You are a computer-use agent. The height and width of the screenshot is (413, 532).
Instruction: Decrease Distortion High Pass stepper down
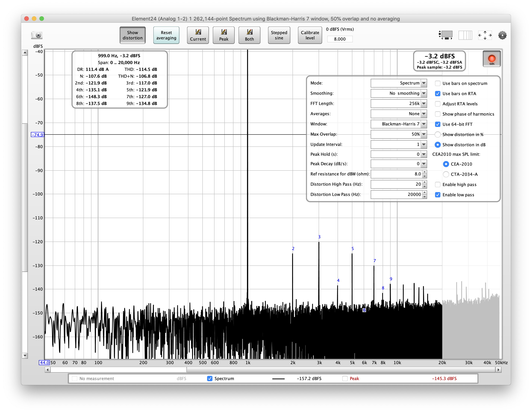pyautogui.click(x=425, y=186)
